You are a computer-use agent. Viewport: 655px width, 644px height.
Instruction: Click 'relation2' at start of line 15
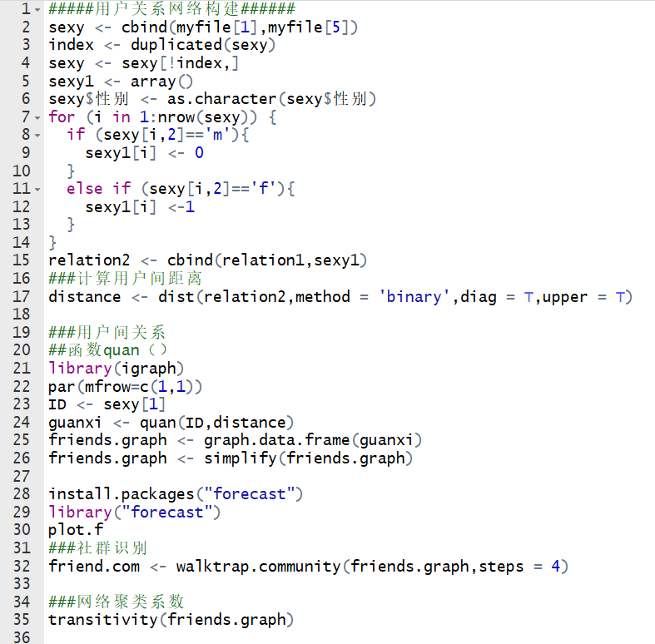pos(89,260)
